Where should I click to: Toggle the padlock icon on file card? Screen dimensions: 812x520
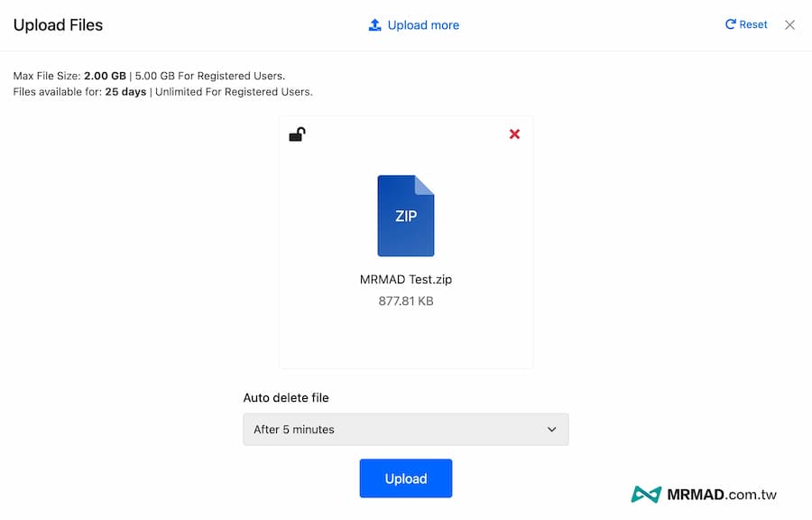297,135
